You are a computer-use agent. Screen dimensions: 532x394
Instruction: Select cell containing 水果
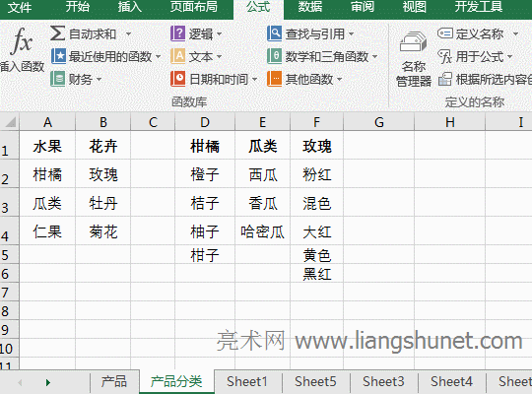coord(47,146)
